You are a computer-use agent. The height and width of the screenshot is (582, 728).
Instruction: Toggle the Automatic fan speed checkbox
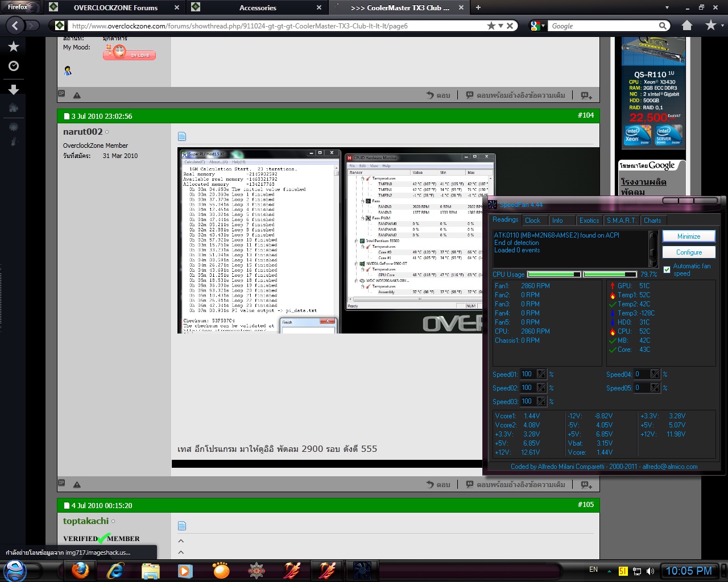(x=667, y=270)
